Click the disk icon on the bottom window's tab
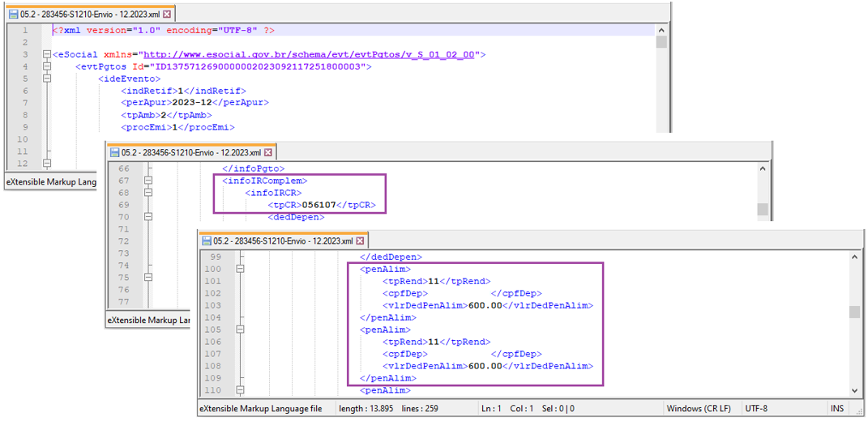This screenshot has width=868, height=421. click(x=208, y=241)
